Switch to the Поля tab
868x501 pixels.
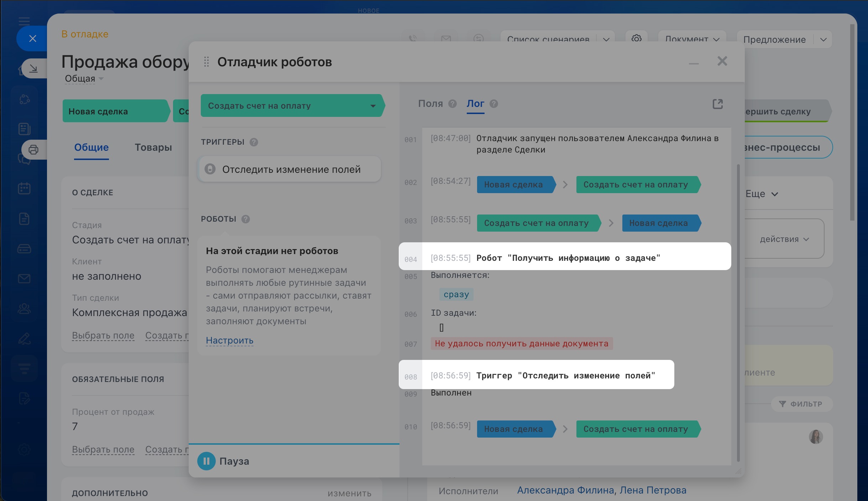pos(430,104)
